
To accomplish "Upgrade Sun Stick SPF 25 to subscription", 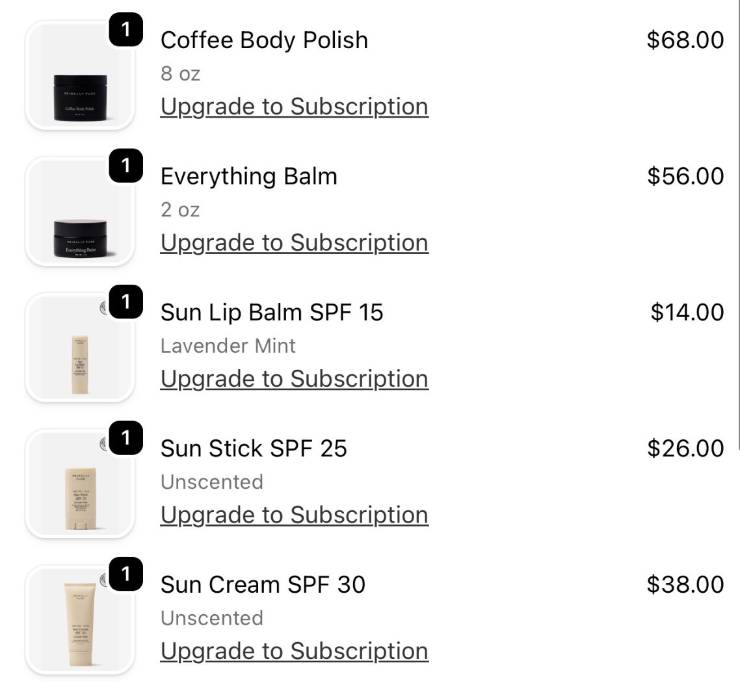I will click(x=294, y=514).
